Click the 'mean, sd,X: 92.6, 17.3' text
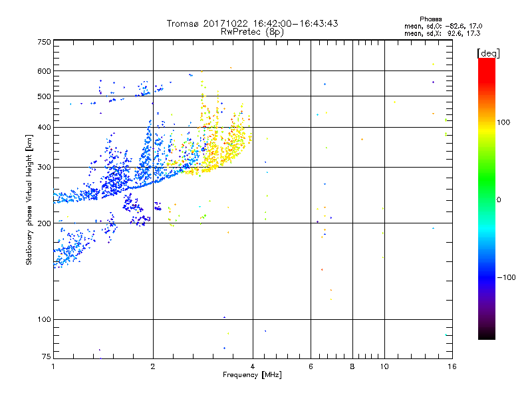The image size is (532, 399). (442, 33)
